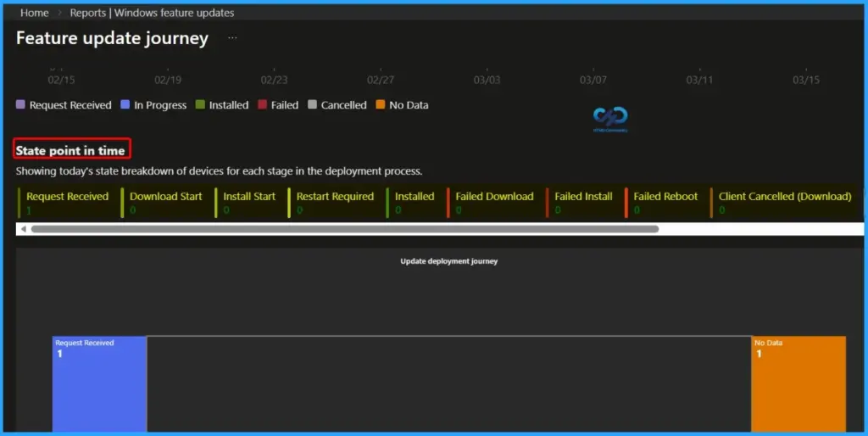Screen dimensions: 868x436
Task: Open Reports | Windows feature updates breadcrumb
Action: pos(152,13)
